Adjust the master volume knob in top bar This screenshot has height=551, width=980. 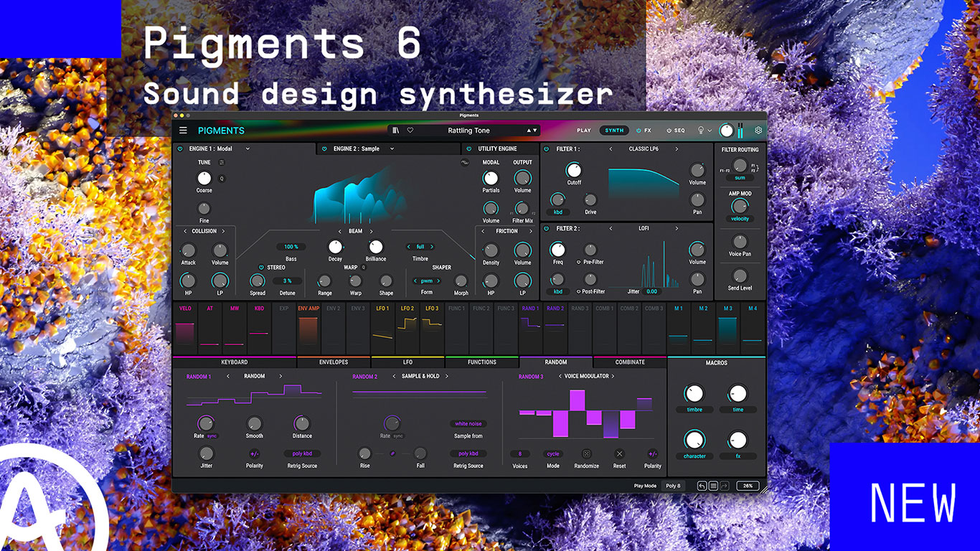pos(727,131)
